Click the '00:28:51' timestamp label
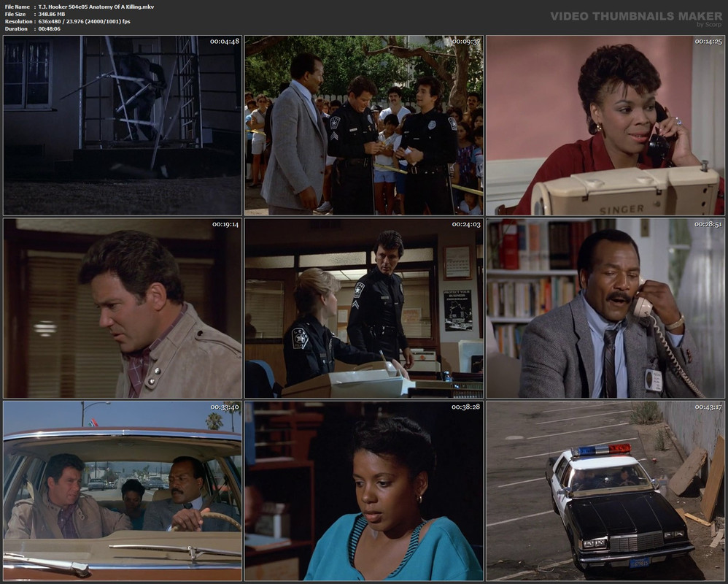This screenshot has width=728, height=584. click(708, 224)
